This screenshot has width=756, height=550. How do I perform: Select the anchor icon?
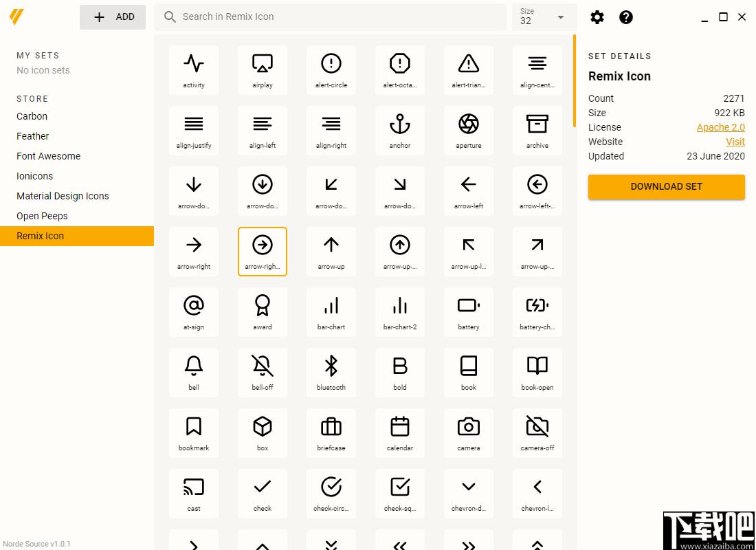point(400,131)
